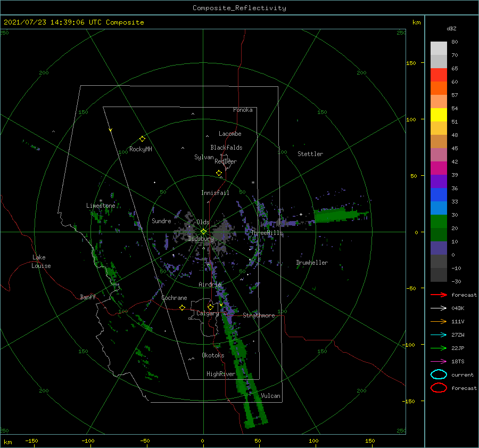This screenshot has width=479, height=448.
Task: Click the Olds city label
Action: [x=203, y=222]
